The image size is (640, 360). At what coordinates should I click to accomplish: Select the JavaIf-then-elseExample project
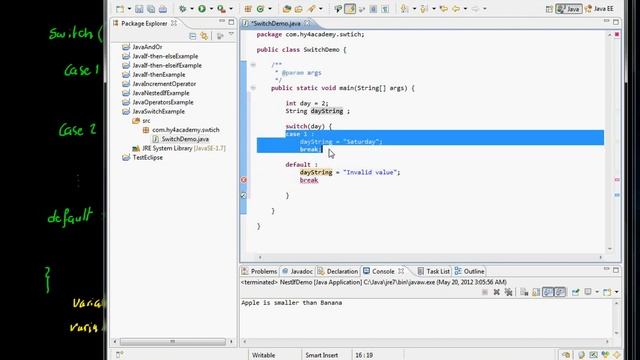[160, 56]
